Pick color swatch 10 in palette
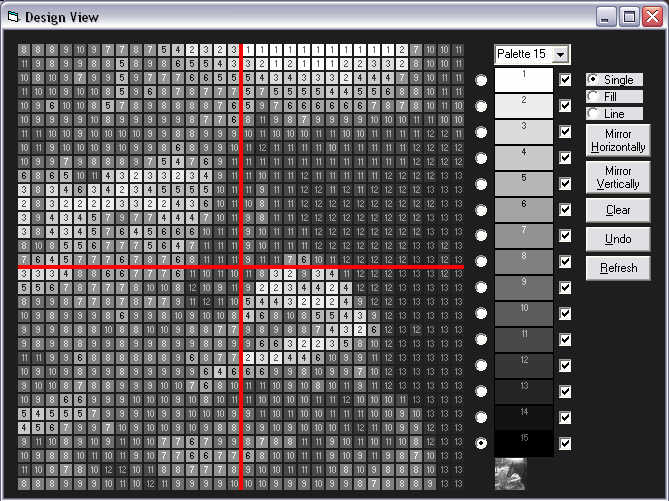 [x=524, y=313]
